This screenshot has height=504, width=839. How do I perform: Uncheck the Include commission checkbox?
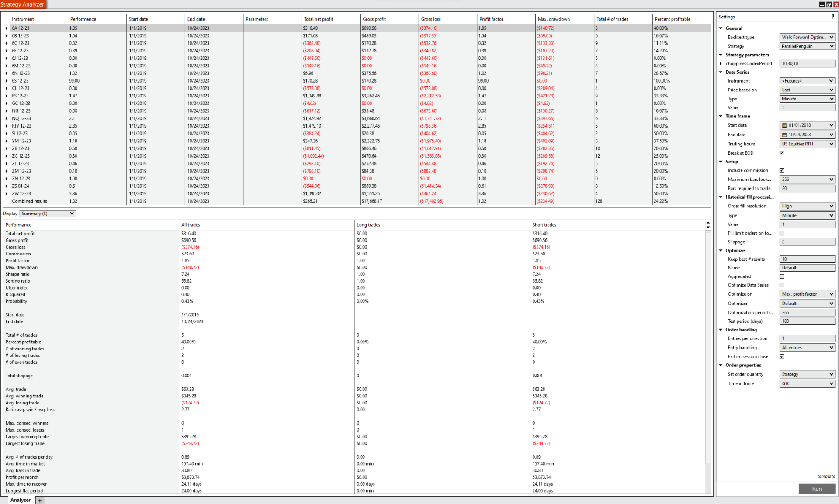(x=782, y=170)
